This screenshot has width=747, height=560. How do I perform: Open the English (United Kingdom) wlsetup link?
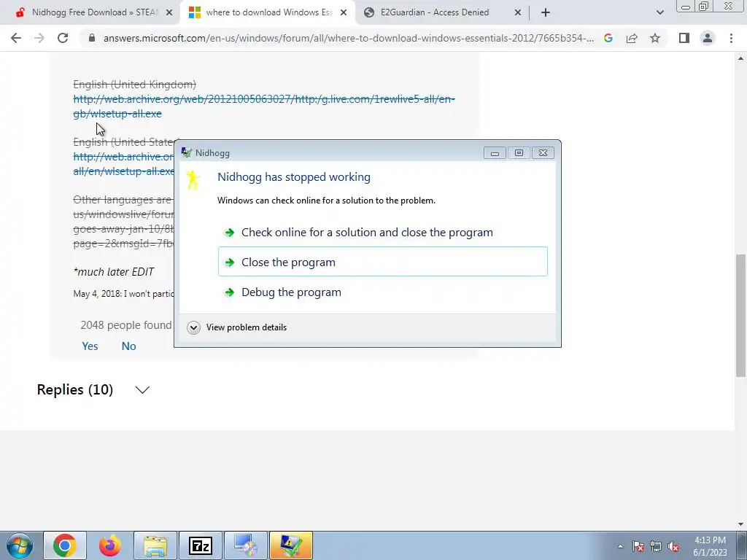pyautogui.click(x=264, y=106)
